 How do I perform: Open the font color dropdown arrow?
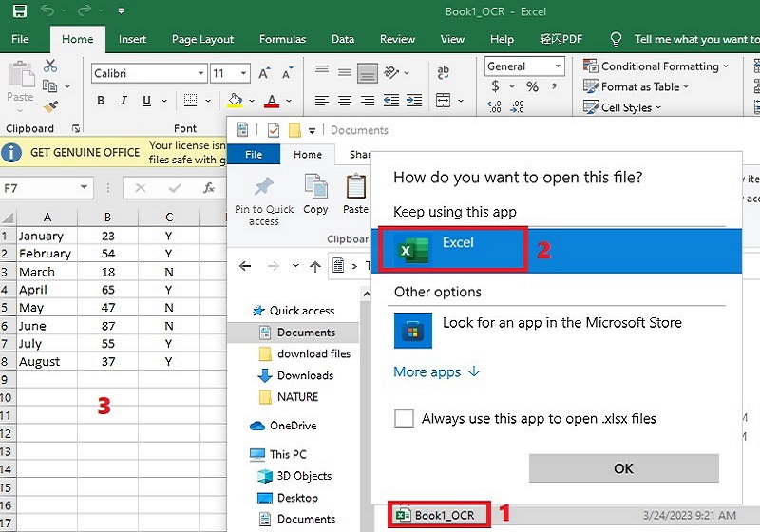tap(289, 101)
